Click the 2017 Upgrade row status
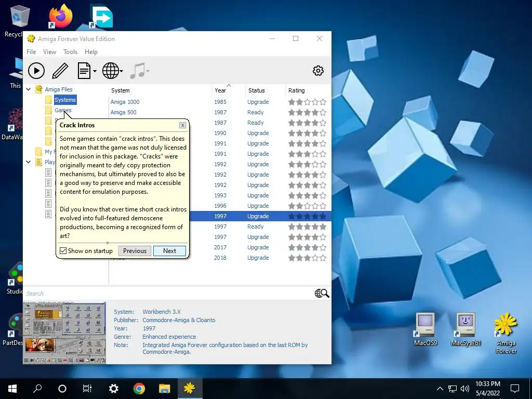 coord(258,247)
